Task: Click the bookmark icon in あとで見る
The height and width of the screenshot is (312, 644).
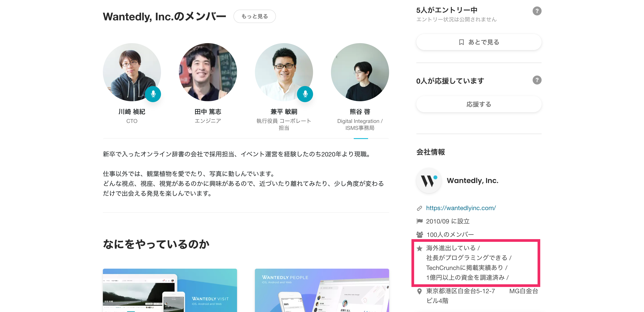Action: (461, 42)
